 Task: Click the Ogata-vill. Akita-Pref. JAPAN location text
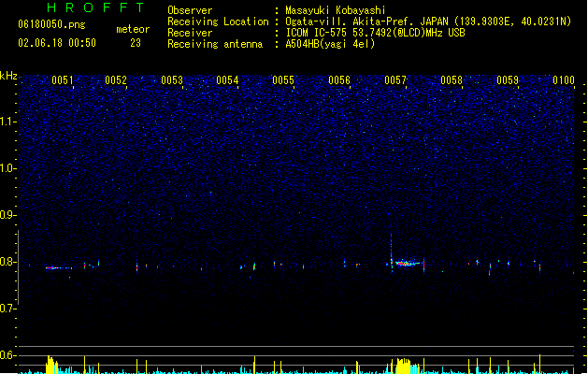428,22
